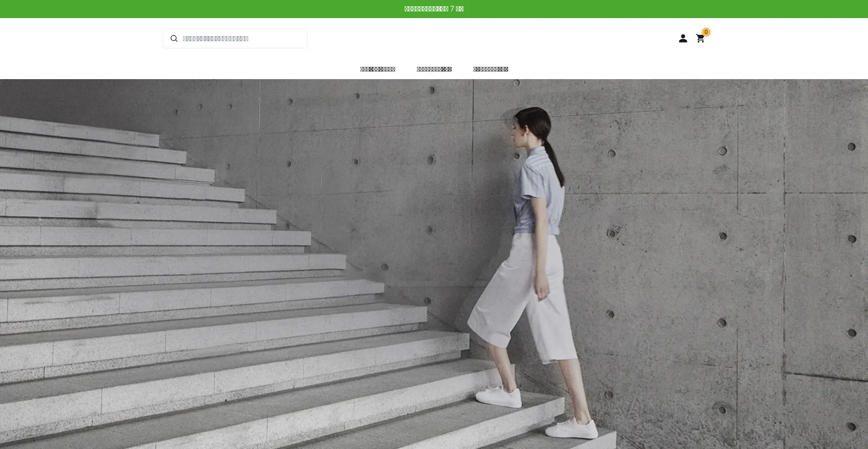
Task: Click the magnifying glass search icon
Action: (x=174, y=39)
